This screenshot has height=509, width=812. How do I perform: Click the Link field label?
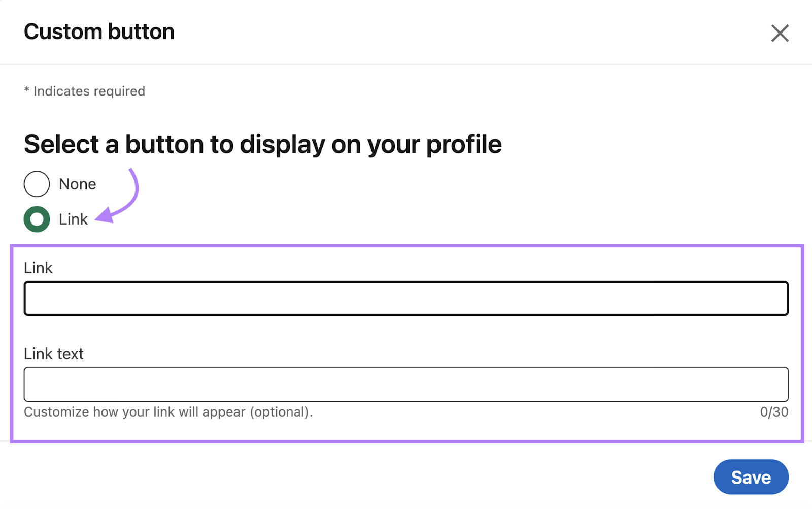pos(38,268)
